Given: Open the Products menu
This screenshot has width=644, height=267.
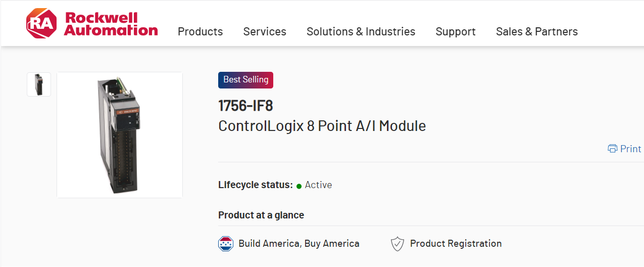Looking at the screenshot, I should (x=200, y=31).
